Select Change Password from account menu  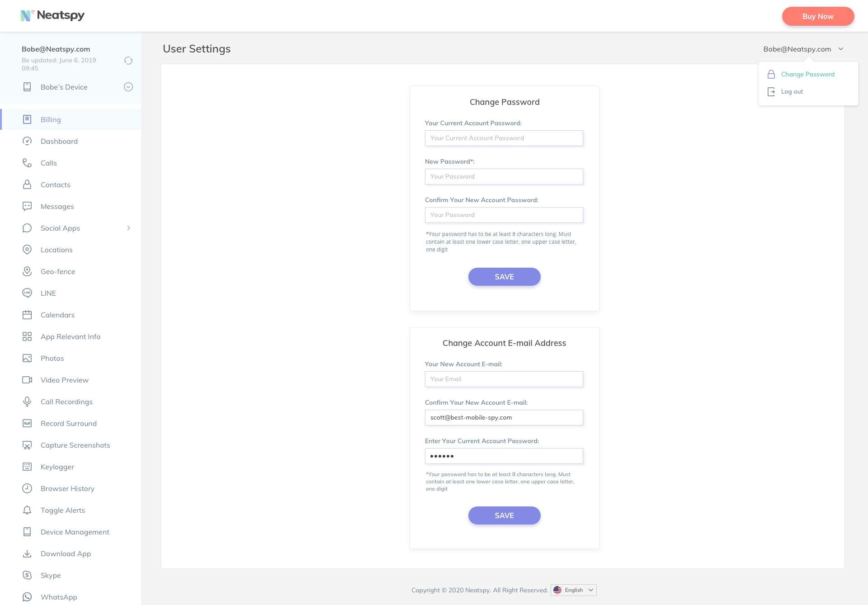coord(807,74)
